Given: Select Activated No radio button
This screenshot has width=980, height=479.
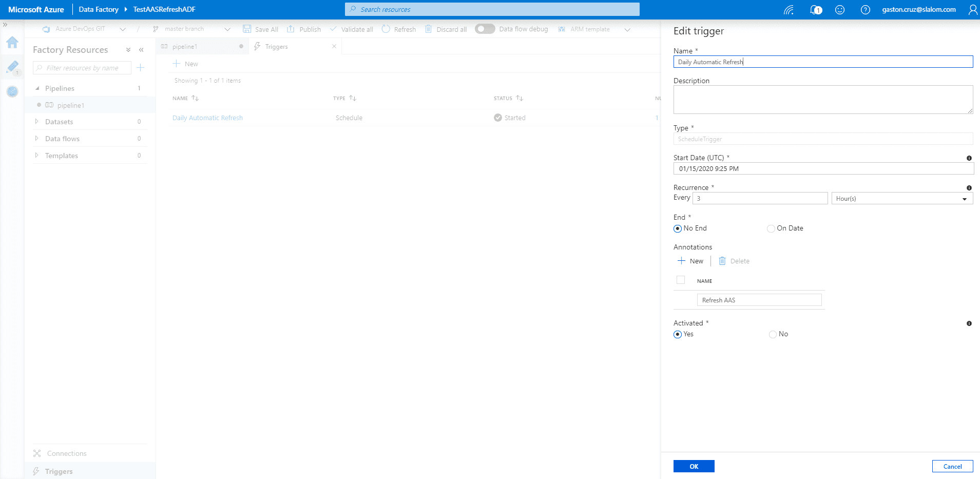Looking at the screenshot, I should pyautogui.click(x=773, y=334).
